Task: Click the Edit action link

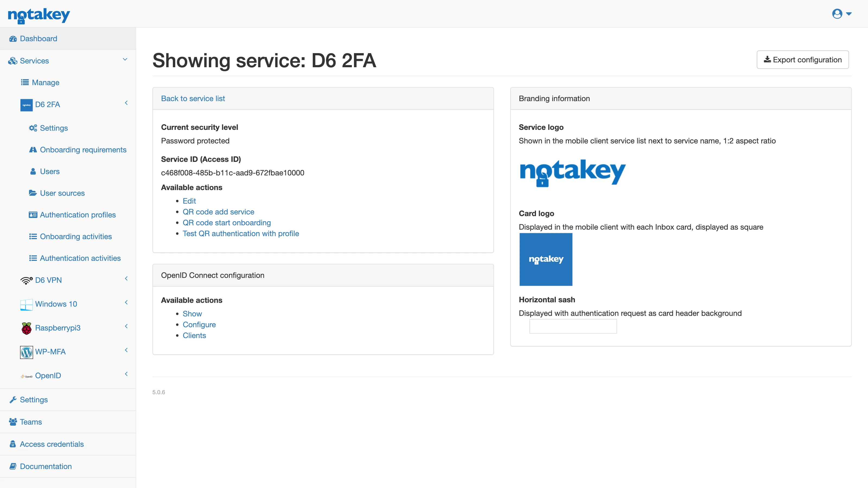Action: coord(189,201)
